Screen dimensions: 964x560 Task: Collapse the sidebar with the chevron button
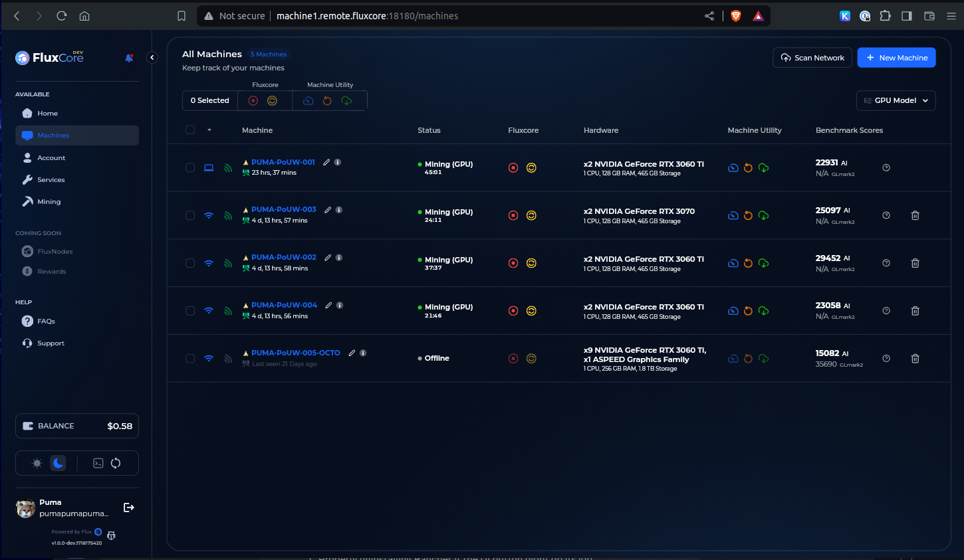[x=152, y=58]
